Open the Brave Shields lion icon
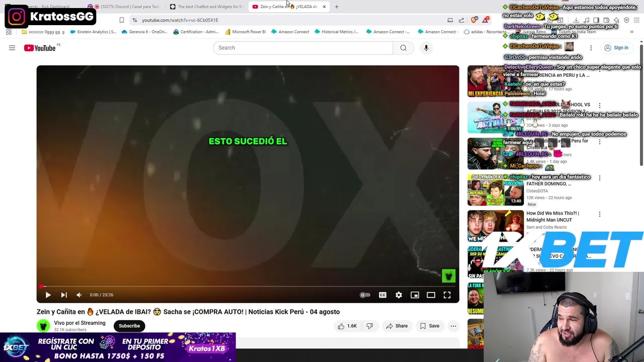 point(474,20)
